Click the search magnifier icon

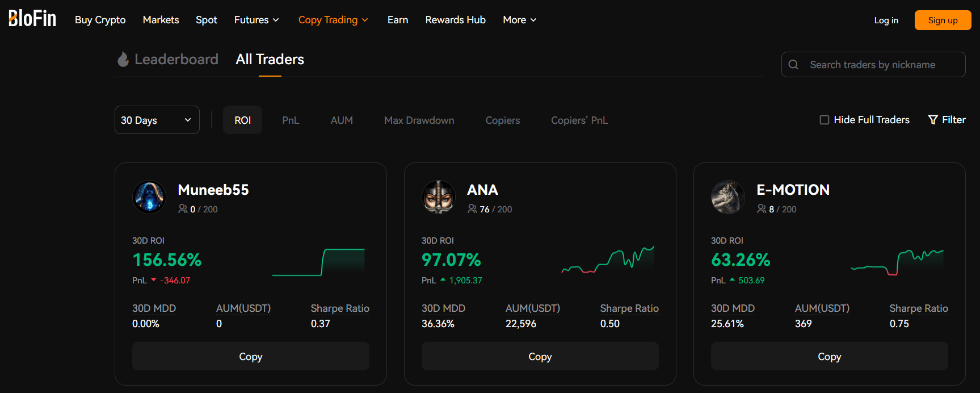point(793,65)
